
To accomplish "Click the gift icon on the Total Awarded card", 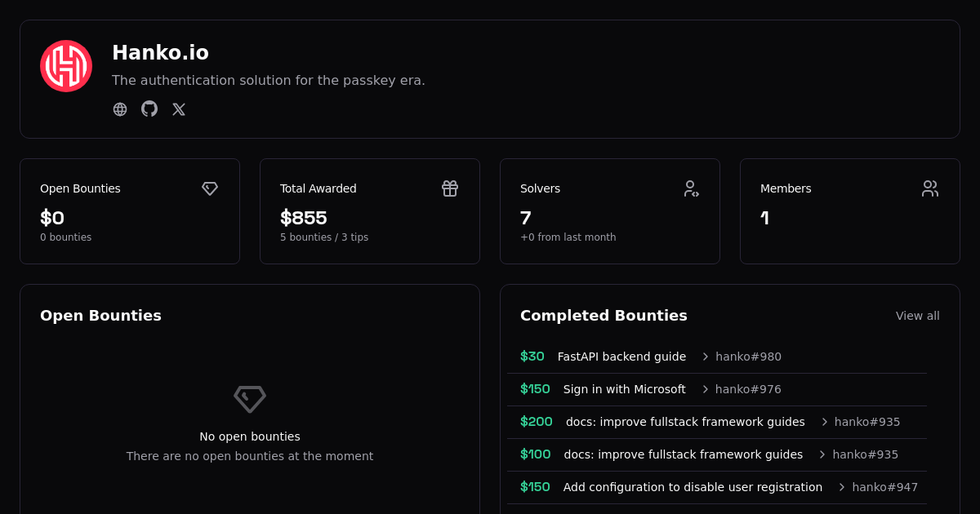I will pyautogui.click(x=450, y=188).
